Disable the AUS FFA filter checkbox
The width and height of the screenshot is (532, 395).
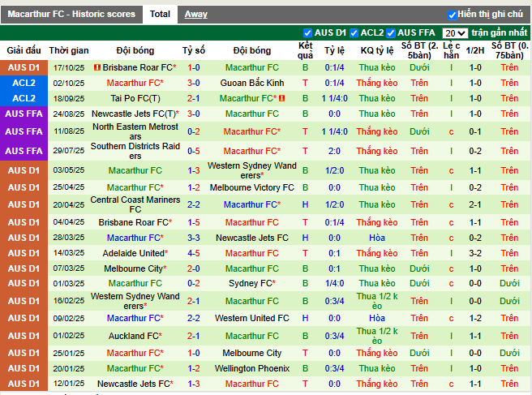[392, 33]
